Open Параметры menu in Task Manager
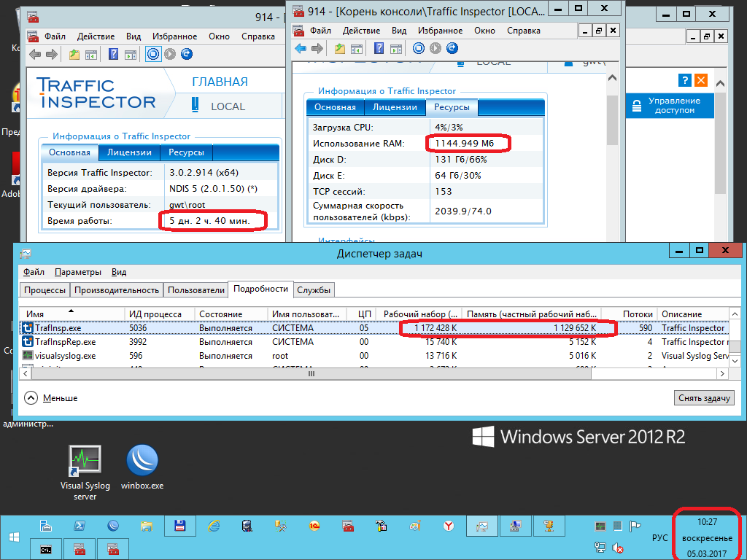This screenshot has width=747, height=560. click(77, 272)
